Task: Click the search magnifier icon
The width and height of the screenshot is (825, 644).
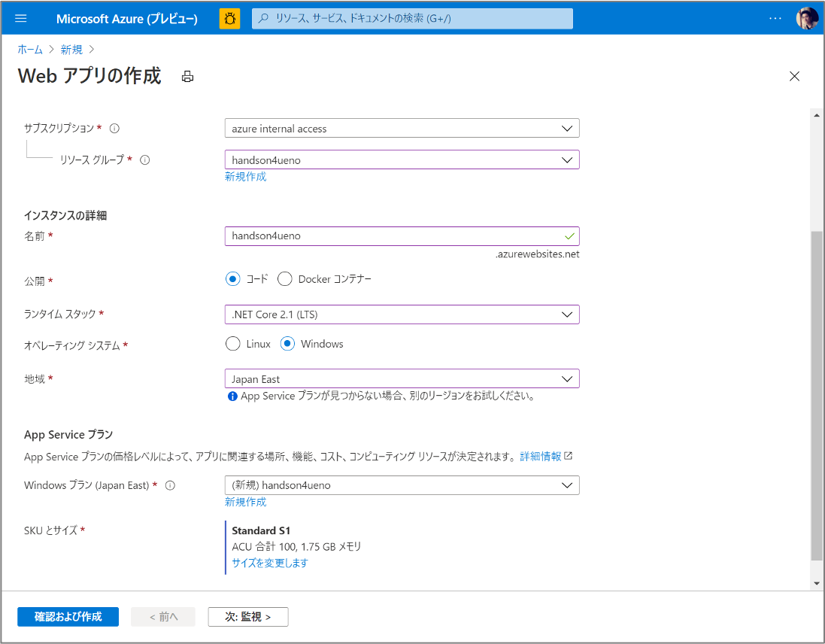Action: (264, 18)
